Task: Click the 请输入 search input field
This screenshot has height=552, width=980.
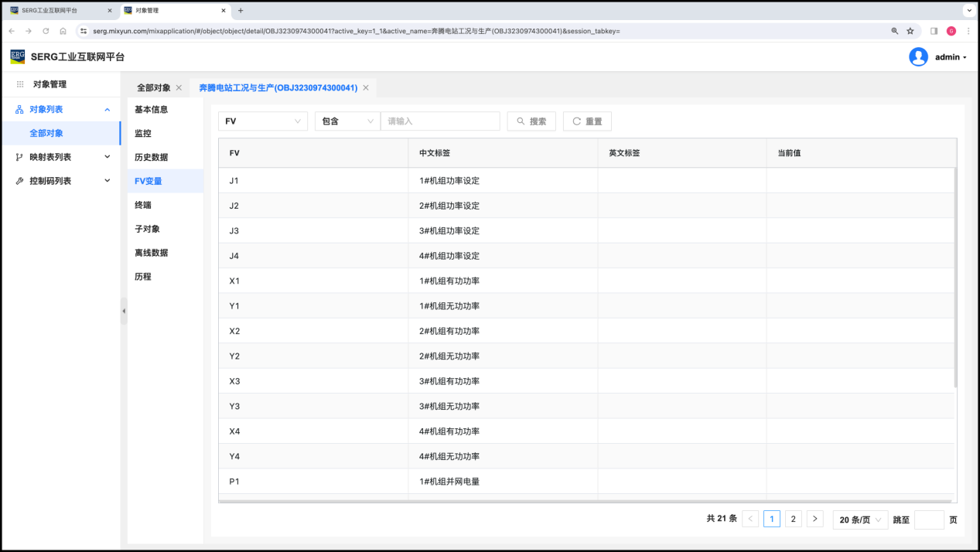Action: coord(440,121)
